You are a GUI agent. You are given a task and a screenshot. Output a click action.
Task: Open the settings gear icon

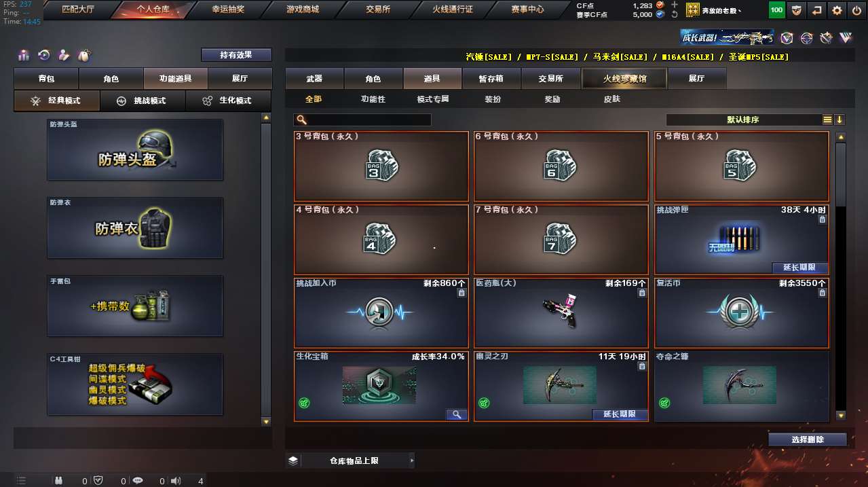[837, 10]
